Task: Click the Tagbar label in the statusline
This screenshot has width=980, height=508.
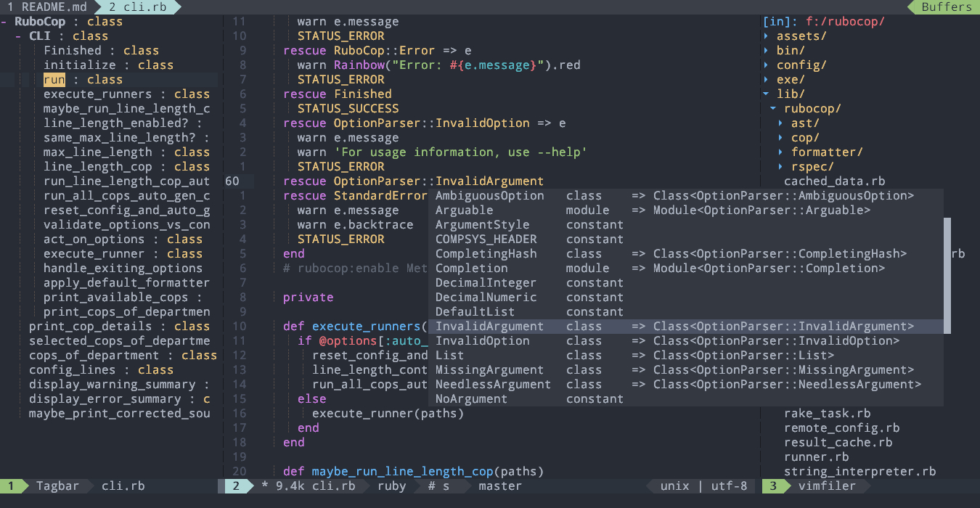Action: [x=58, y=486]
